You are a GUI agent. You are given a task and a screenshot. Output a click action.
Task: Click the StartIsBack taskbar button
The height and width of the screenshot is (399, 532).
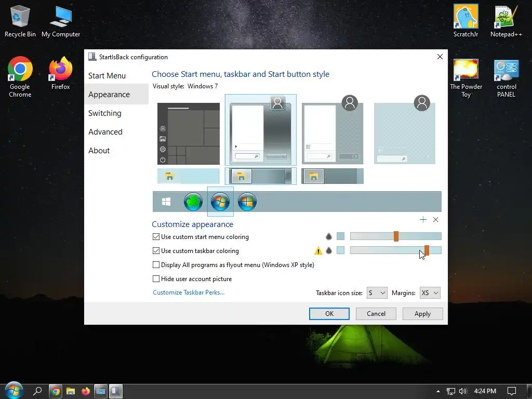point(115,391)
